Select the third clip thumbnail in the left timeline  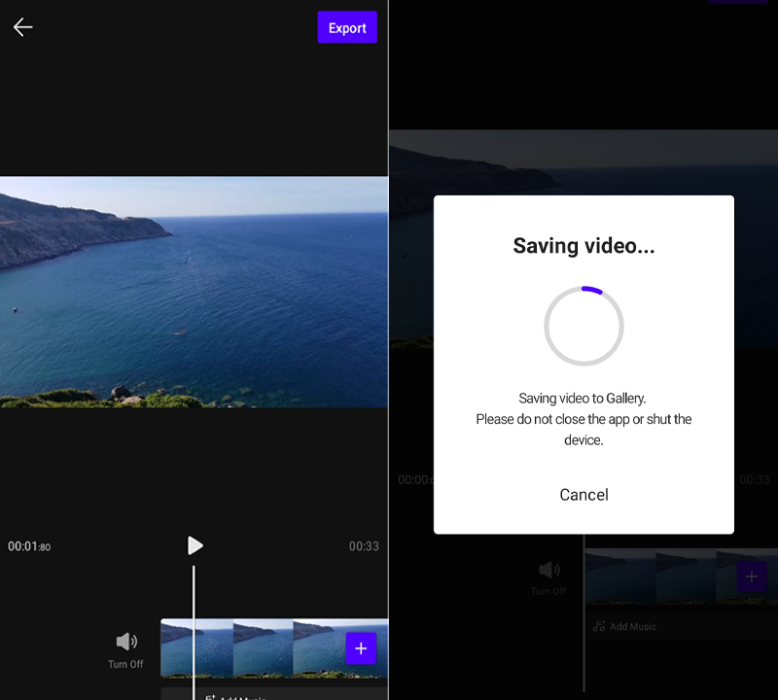tap(340, 647)
